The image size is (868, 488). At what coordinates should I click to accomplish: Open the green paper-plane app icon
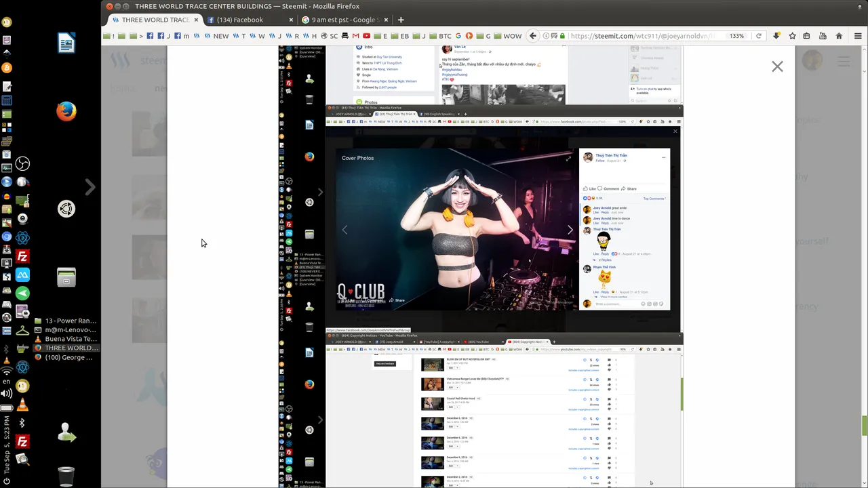[x=22, y=293]
